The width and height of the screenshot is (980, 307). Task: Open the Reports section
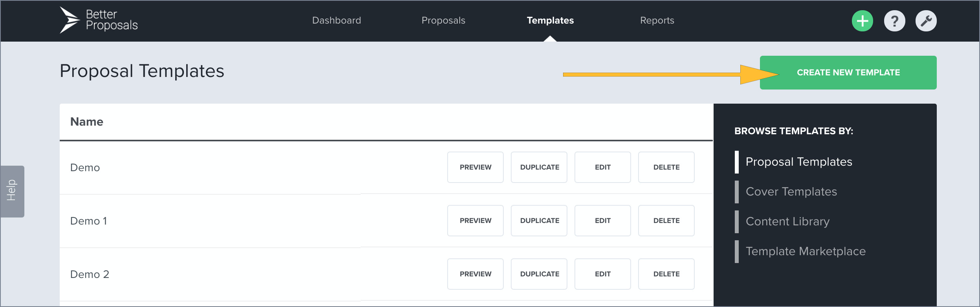(656, 20)
